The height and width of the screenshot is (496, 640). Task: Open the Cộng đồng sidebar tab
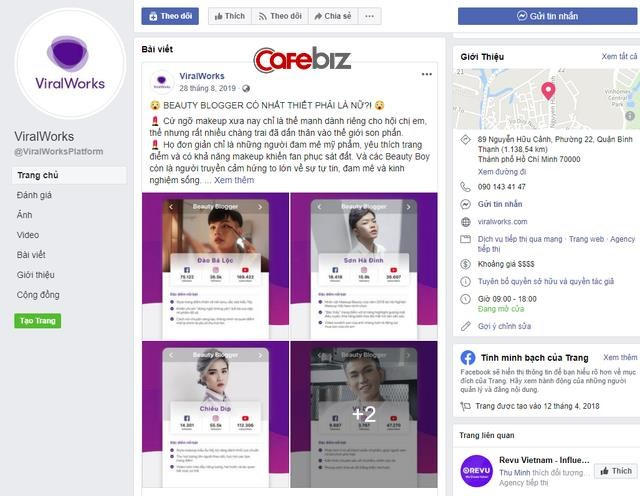tap(38, 295)
